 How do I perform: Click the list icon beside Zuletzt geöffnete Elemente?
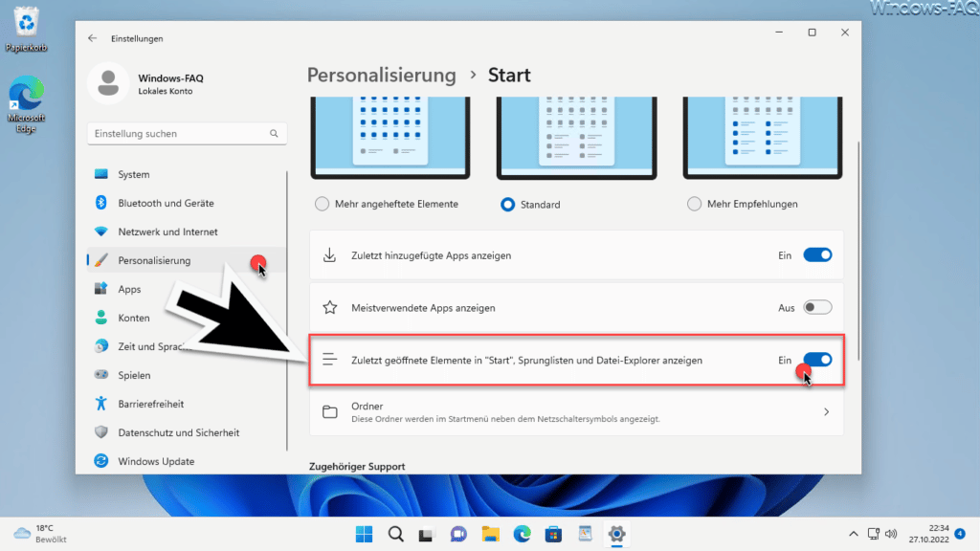329,360
